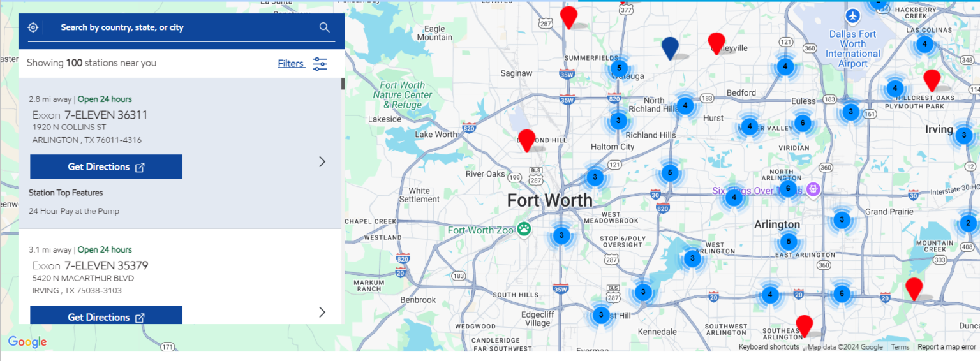Screen dimensions: 980x361
Task: Open the map Terms link
Action: (x=900, y=347)
